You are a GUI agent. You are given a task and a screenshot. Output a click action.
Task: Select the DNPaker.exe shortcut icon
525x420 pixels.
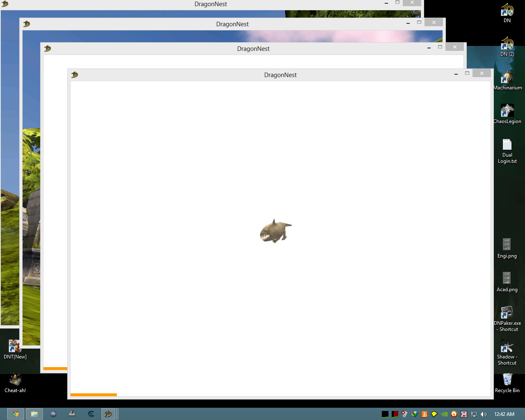tap(507, 319)
